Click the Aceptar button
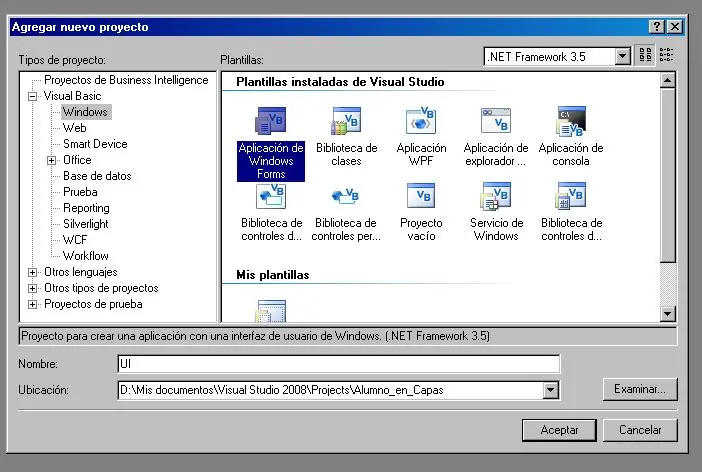This screenshot has width=702, height=472. (559, 430)
